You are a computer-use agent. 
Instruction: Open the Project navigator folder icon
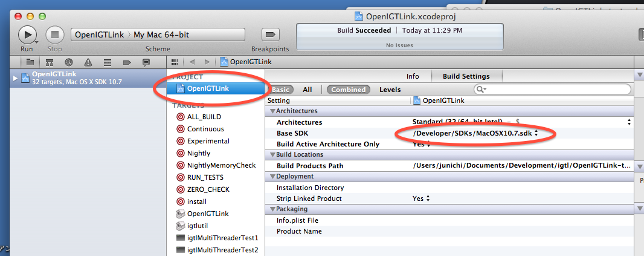coord(30,62)
